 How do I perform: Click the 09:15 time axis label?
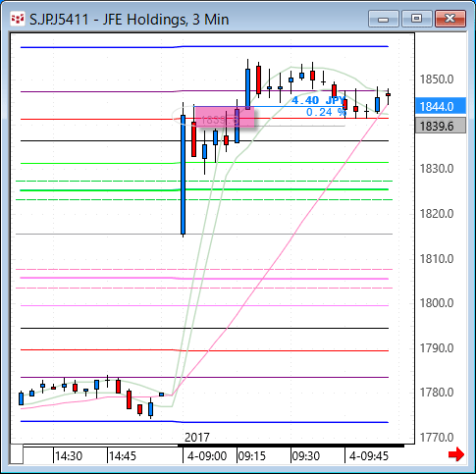click(x=252, y=456)
